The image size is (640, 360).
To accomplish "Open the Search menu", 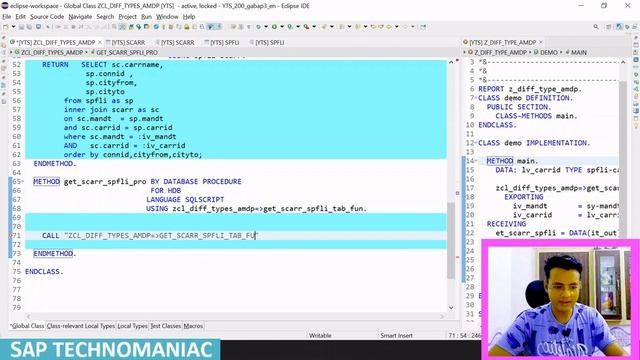I will (105, 17).
